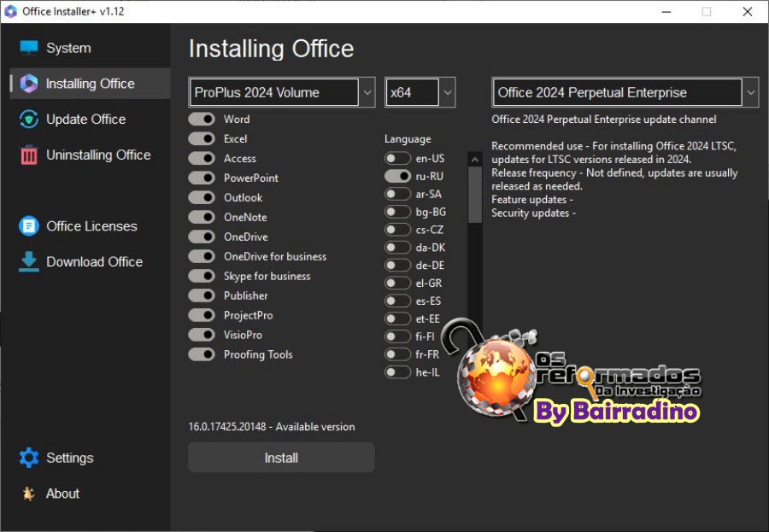Enable the es-ES language switch

click(x=397, y=301)
